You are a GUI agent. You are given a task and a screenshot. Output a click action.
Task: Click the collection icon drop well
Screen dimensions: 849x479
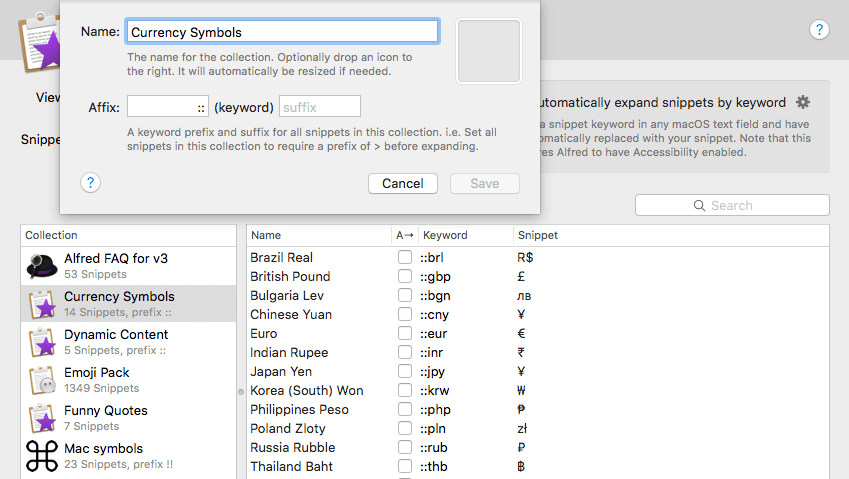pos(488,51)
